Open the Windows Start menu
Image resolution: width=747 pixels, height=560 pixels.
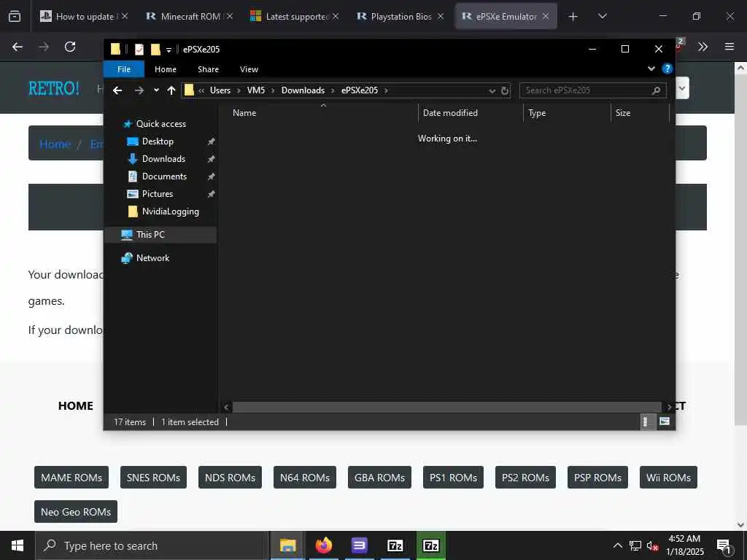pyautogui.click(x=18, y=545)
